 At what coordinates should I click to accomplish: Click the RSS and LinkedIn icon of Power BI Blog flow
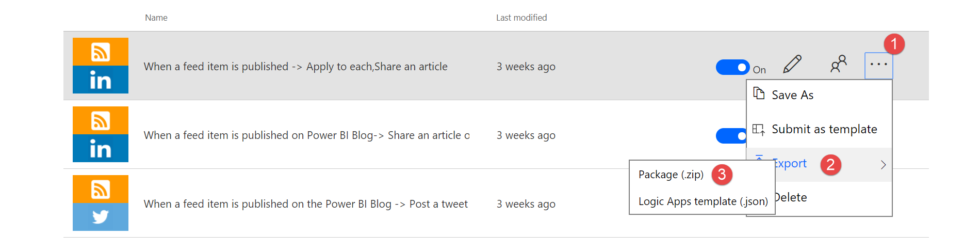[101, 134]
